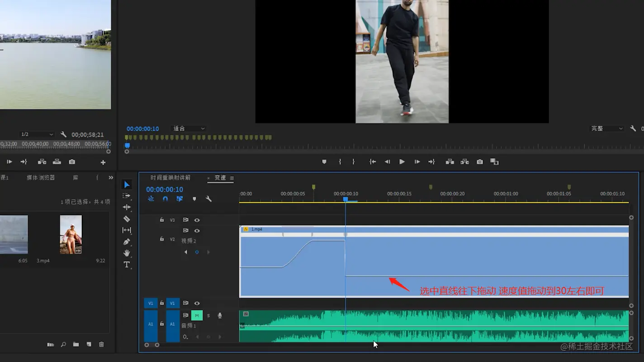Open comparison view in program monitor
This screenshot has height=362, width=644.
pyautogui.click(x=494, y=162)
